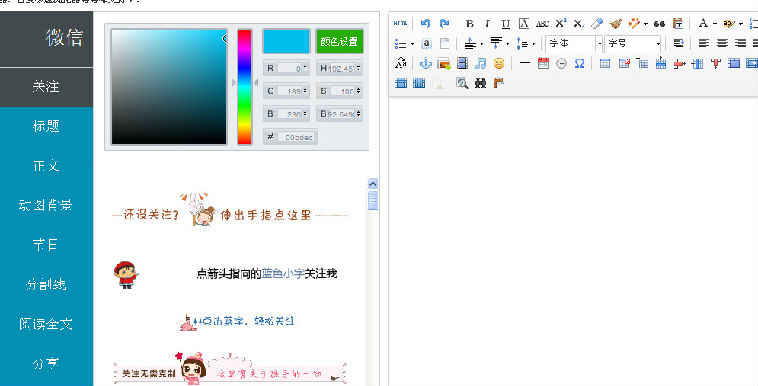Toggle superscript X² formatting
This screenshot has width=758, height=386.
(560, 23)
